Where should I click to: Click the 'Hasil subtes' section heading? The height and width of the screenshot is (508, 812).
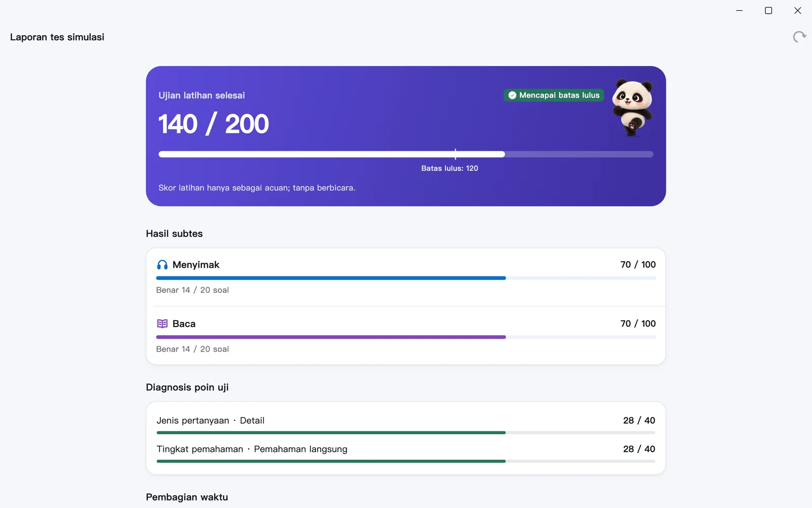coord(174,234)
